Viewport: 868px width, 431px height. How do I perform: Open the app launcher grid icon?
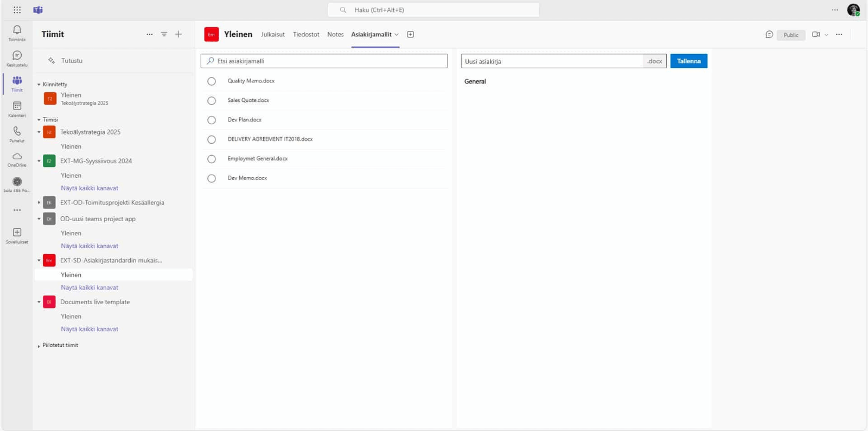pos(17,10)
